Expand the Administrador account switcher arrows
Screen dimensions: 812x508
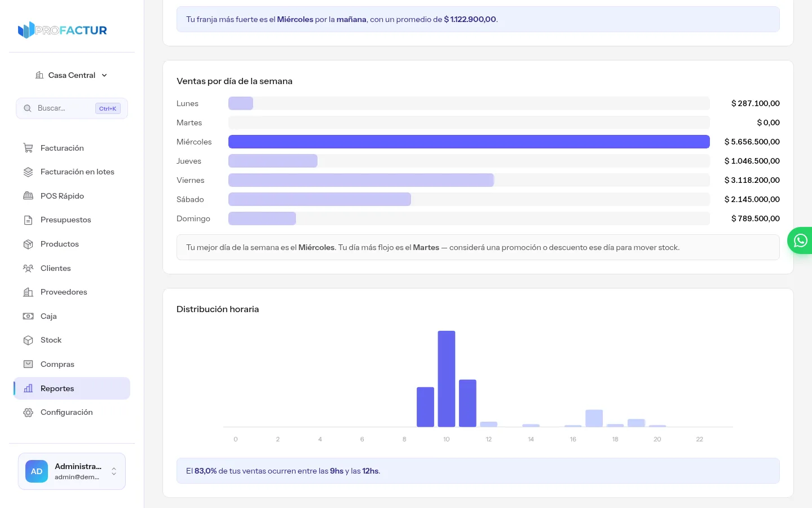point(114,471)
